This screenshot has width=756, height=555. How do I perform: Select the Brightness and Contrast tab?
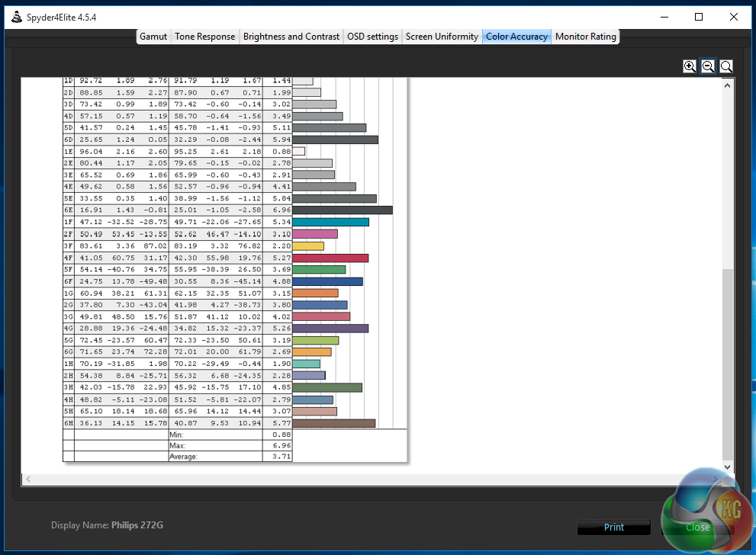coord(291,37)
